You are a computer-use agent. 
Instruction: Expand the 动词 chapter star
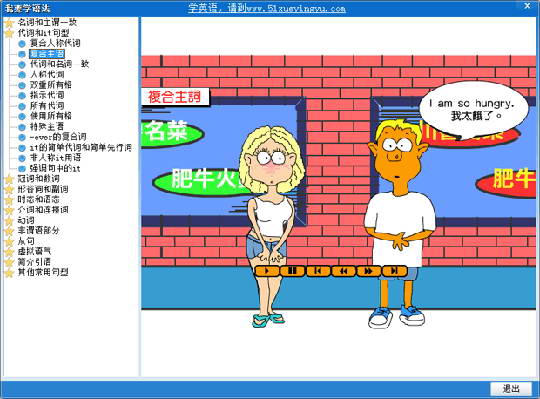[9, 221]
